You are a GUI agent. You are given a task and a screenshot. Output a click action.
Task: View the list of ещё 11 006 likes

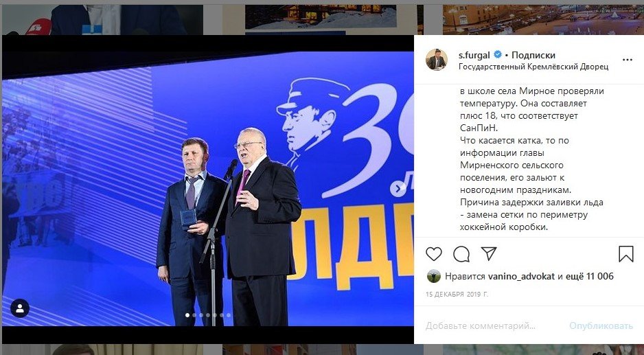tap(589, 276)
